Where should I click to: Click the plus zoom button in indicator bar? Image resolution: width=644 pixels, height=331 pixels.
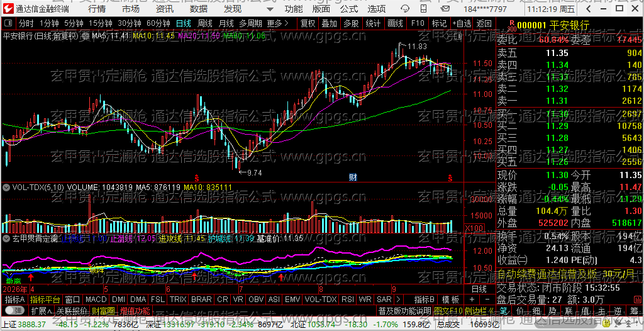point(472,299)
